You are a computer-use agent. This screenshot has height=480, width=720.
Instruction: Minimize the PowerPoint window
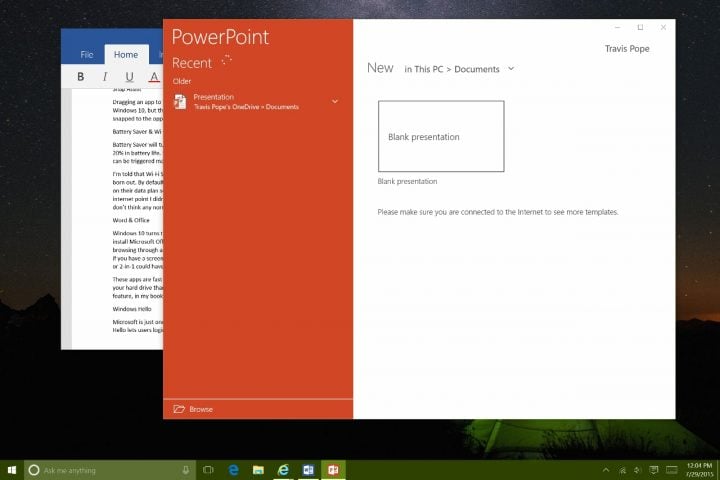[x=618, y=28]
